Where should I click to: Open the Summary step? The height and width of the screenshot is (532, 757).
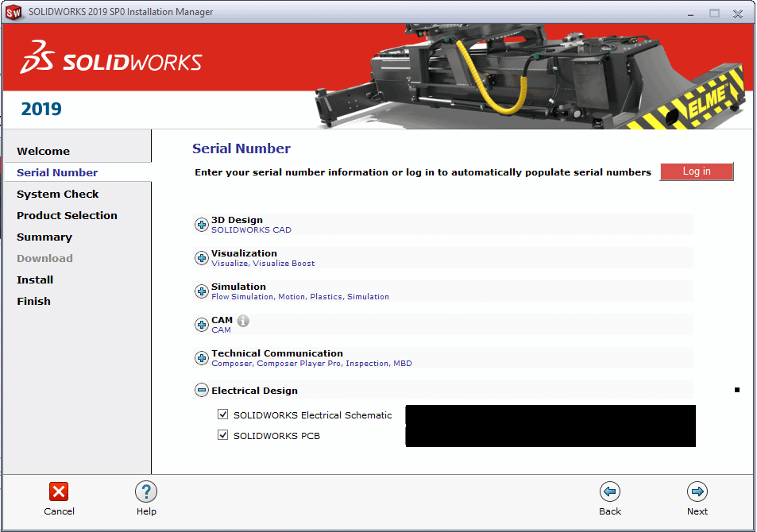point(44,237)
